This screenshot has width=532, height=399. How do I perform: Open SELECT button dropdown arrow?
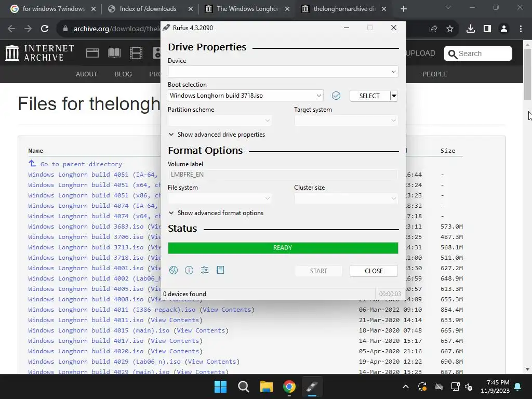394,96
